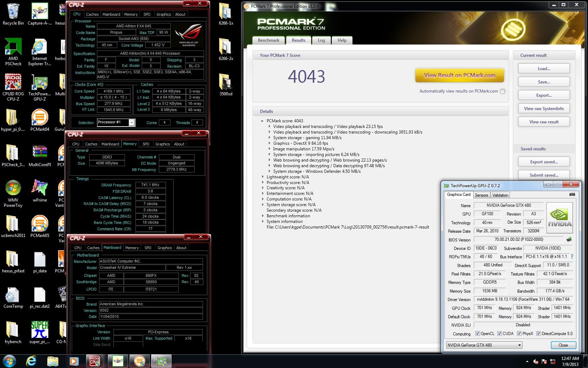
Task: Switch to the PCMark 7 Log tab
Action: [x=321, y=40]
